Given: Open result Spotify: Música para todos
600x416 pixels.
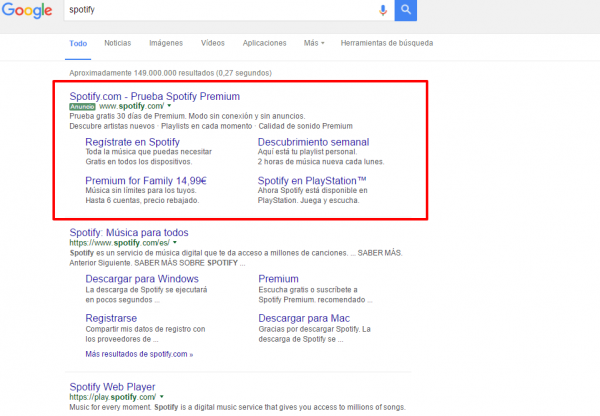Looking at the screenshot, I should tap(129, 233).
